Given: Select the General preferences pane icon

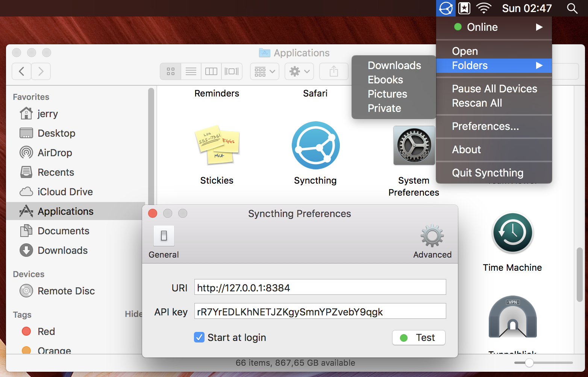Looking at the screenshot, I should pyautogui.click(x=164, y=236).
